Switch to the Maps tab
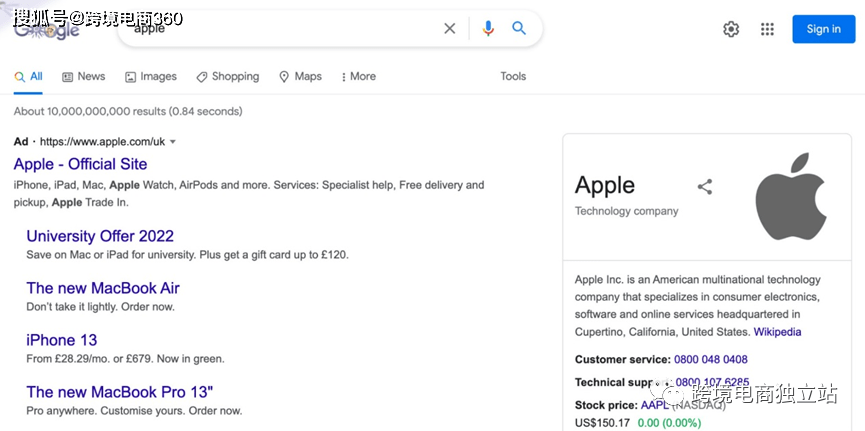Screen dimensions: 865x431 pos(301,77)
